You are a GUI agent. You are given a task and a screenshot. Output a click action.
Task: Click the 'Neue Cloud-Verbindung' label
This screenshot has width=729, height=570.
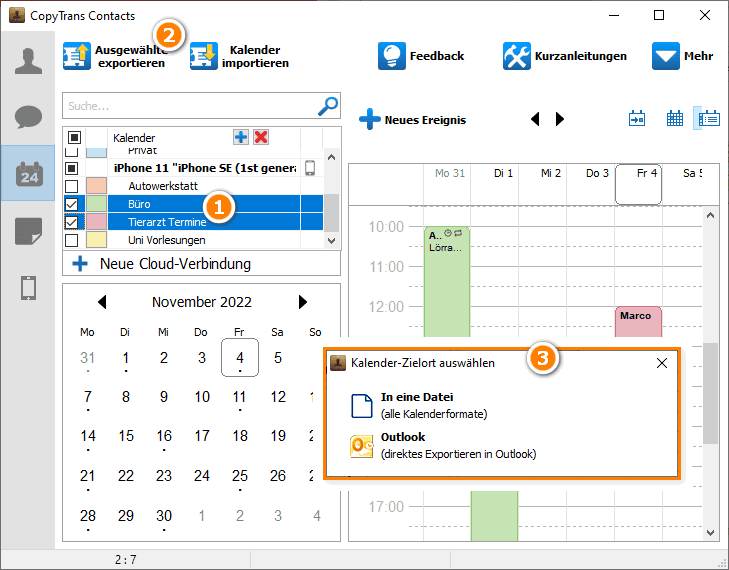coord(175,264)
